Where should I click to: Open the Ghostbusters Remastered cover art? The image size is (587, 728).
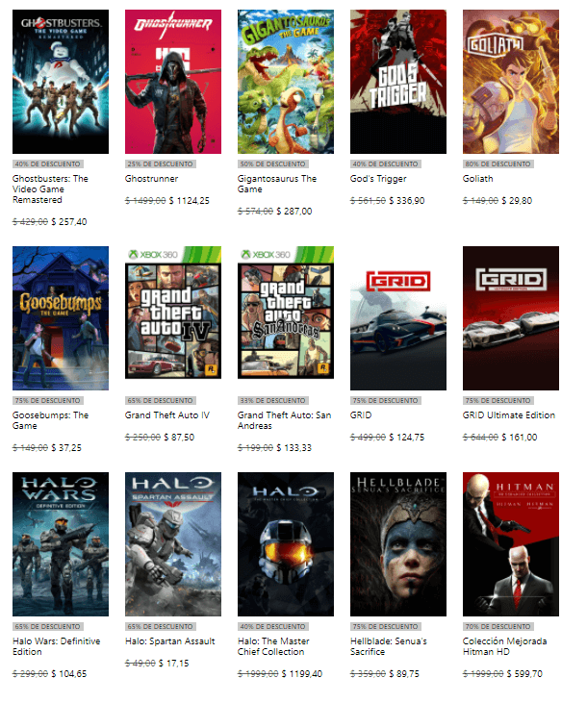click(x=61, y=82)
